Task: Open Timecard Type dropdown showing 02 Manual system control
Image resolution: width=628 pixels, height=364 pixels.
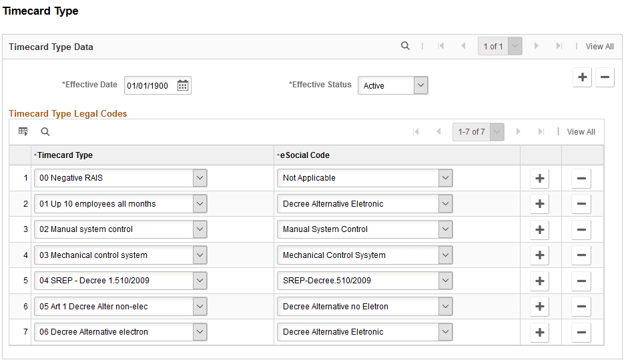Action: (x=121, y=229)
